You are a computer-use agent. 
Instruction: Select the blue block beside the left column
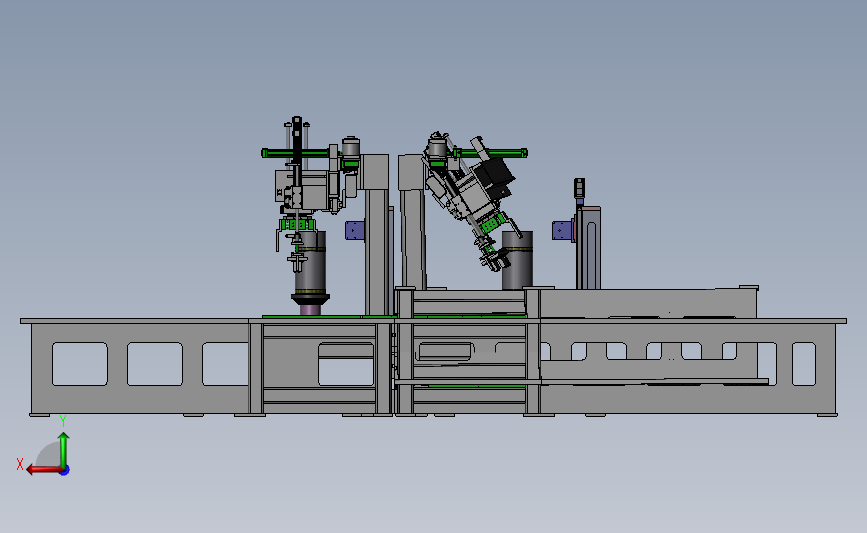click(x=354, y=230)
